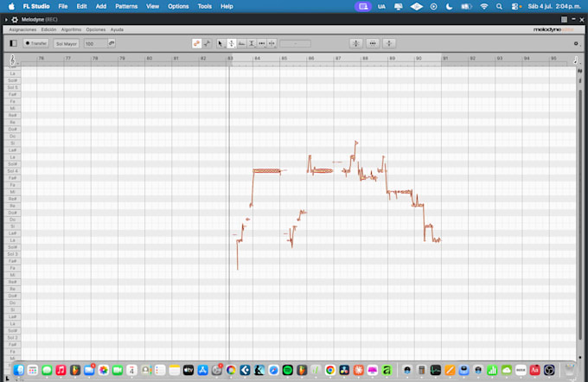
Task: Open Music app from the Dock
Action: pos(61,371)
